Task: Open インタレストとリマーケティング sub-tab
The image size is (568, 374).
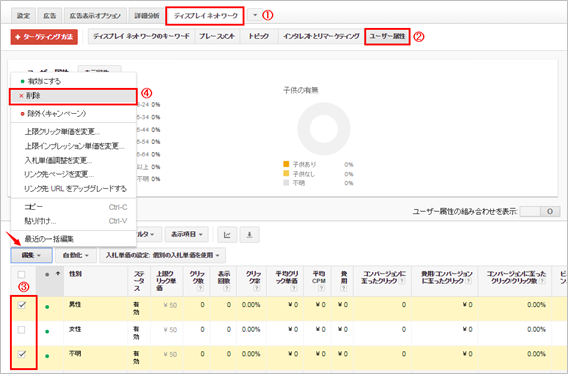Action: [x=321, y=36]
